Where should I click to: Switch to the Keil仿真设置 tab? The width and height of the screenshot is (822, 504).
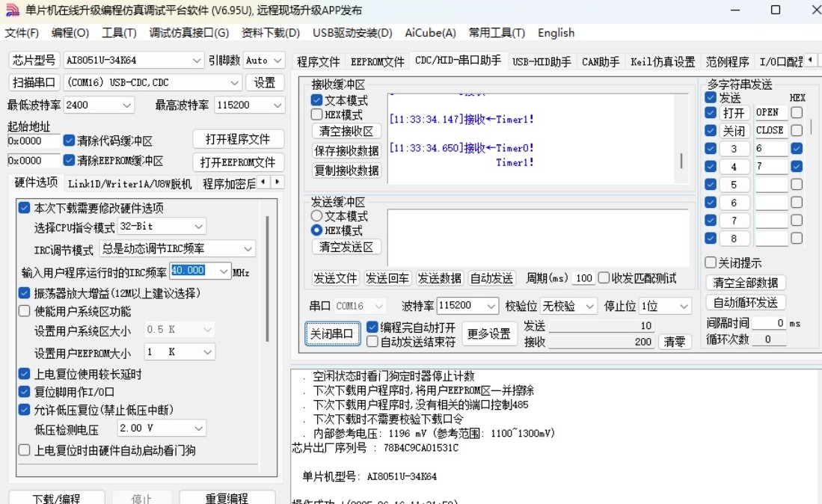pyautogui.click(x=663, y=62)
